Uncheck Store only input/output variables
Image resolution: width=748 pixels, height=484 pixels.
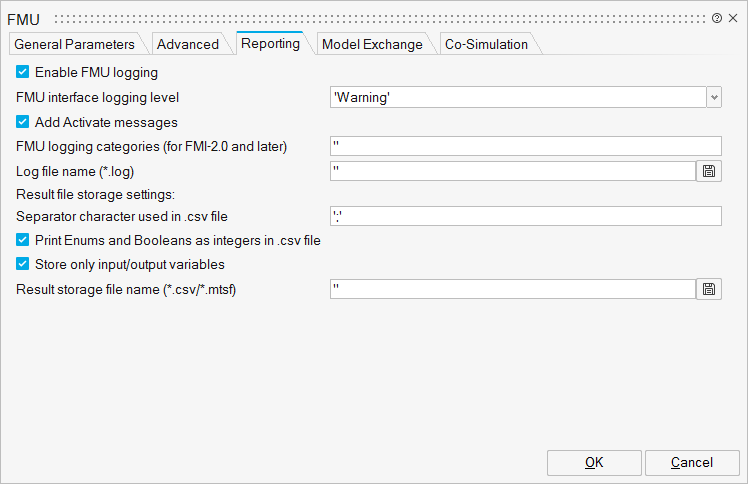(22, 265)
